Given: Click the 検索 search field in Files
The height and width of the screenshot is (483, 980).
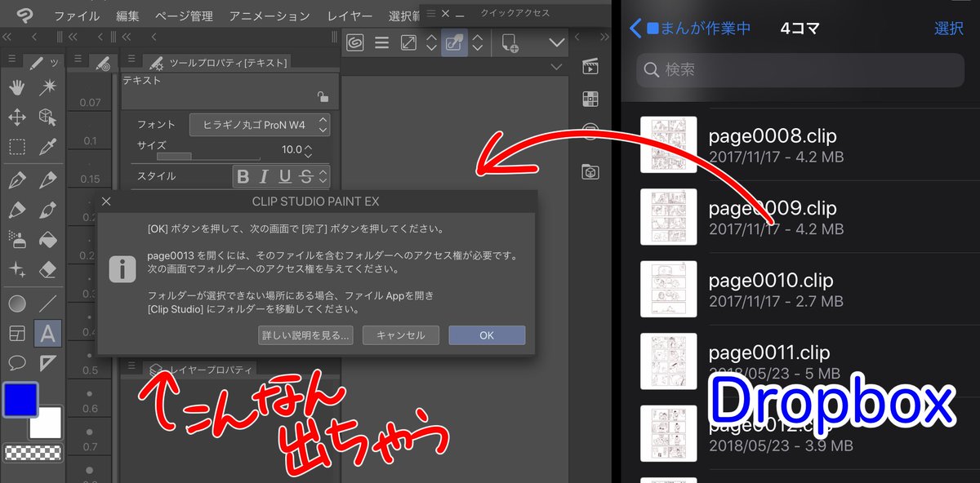Looking at the screenshot, I should click(x=800, y=70).
